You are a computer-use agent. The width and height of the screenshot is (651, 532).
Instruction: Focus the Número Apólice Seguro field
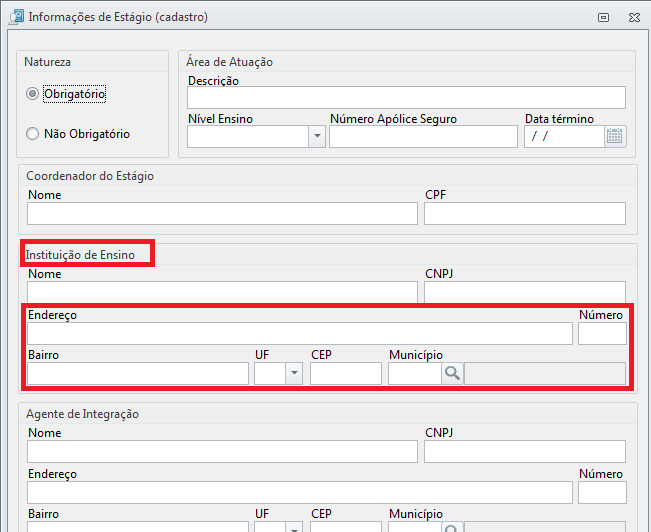point(423,137)
